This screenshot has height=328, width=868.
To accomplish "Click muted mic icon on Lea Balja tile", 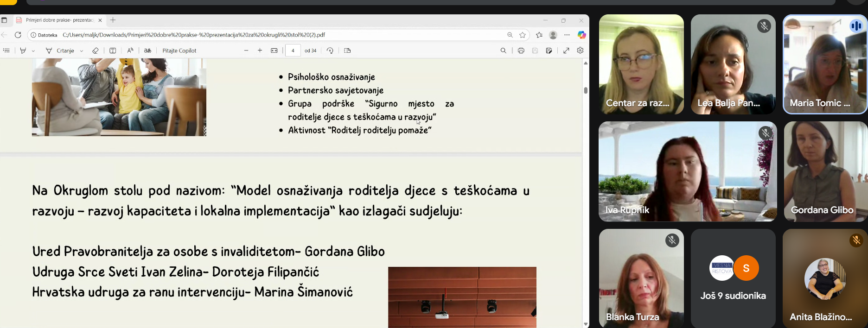I will 764,26.
